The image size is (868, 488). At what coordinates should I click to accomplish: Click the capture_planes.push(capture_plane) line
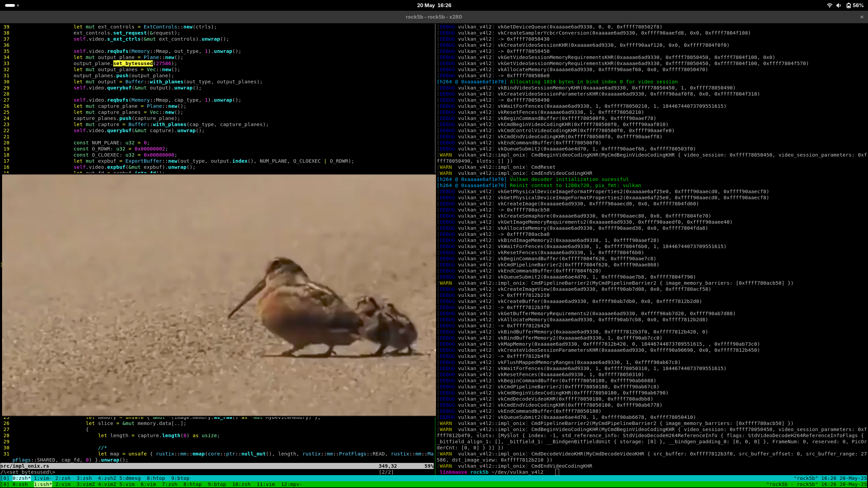click(x=127, y=118)
